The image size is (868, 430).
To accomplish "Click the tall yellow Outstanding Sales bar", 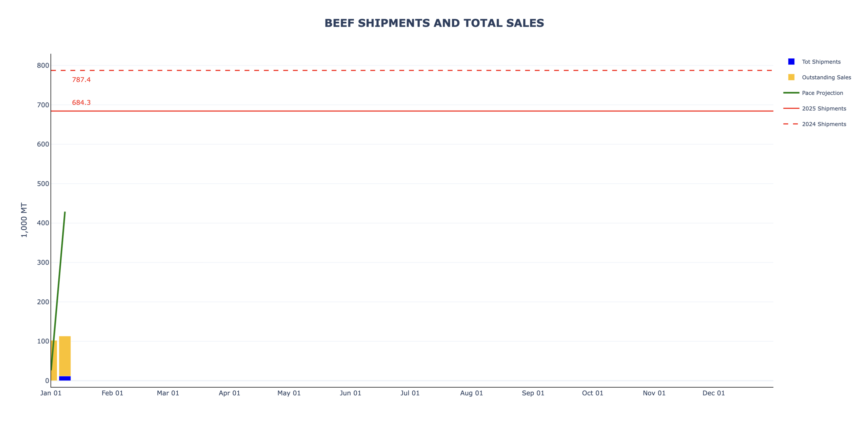I will click(65, 356).
